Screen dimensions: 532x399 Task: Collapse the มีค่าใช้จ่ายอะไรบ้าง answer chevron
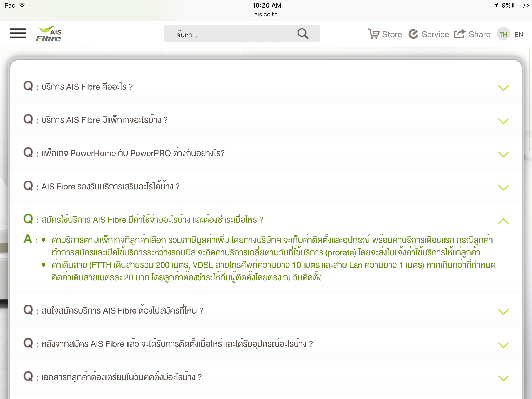click(503, 221)
